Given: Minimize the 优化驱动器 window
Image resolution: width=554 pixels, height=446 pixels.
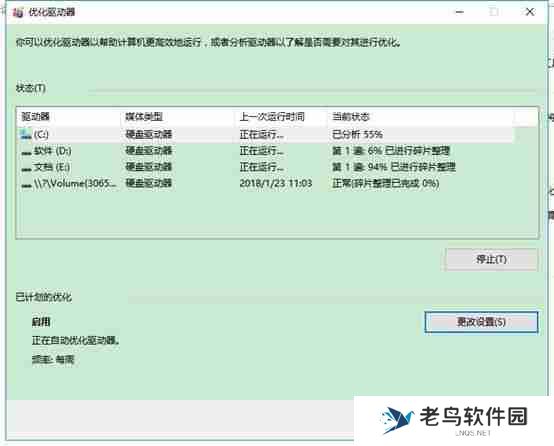Looking at the screenshot, I should coord(459,12).
